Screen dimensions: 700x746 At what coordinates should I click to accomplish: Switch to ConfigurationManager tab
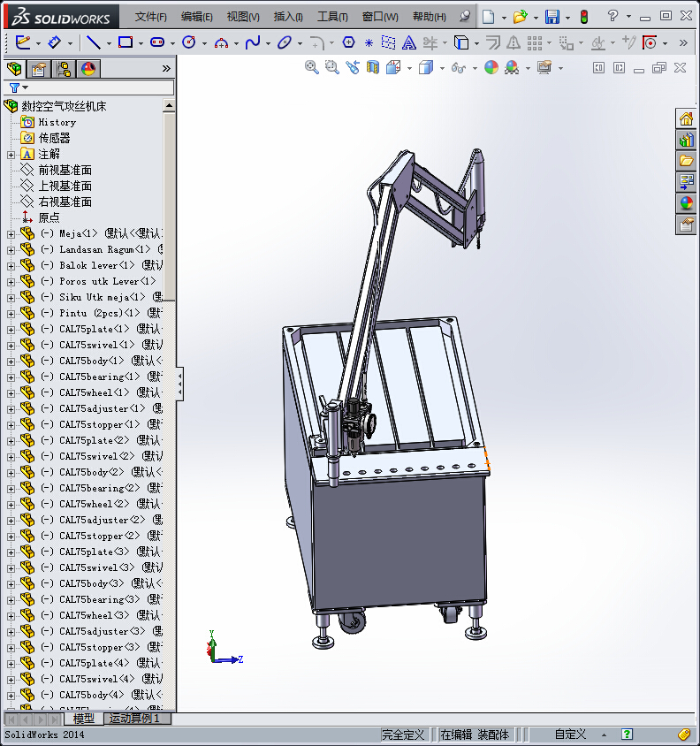(64, 69)
